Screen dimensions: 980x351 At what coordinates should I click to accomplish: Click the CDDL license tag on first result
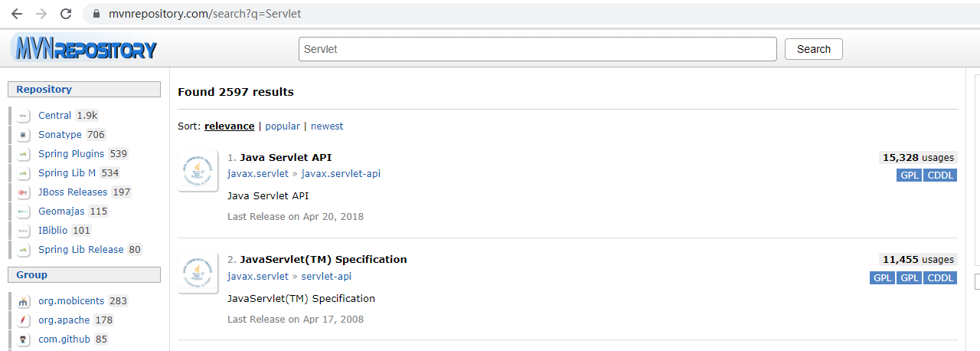point(940,175)
